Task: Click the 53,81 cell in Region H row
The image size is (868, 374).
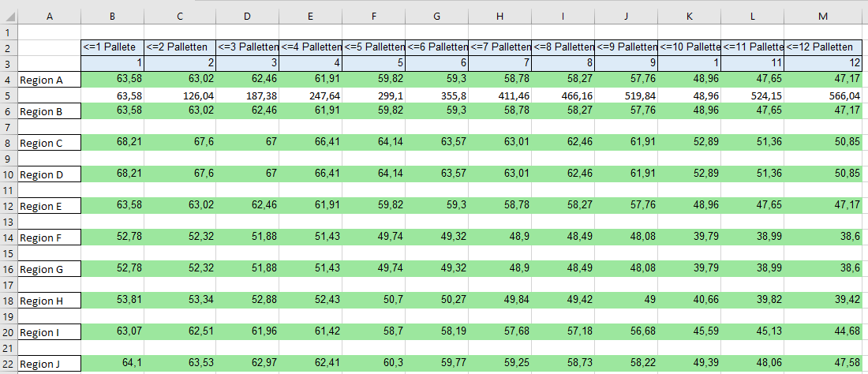Action: [x=112, y=301]
